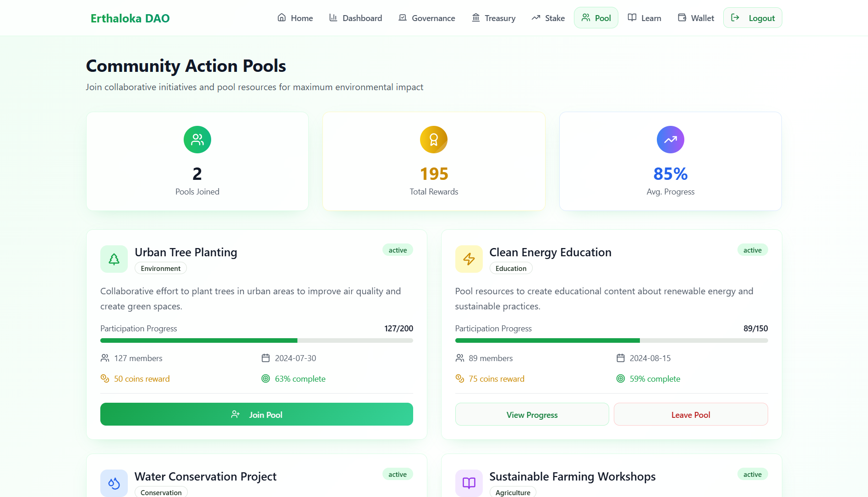Click the 127/200 participation count

(399, 329)
